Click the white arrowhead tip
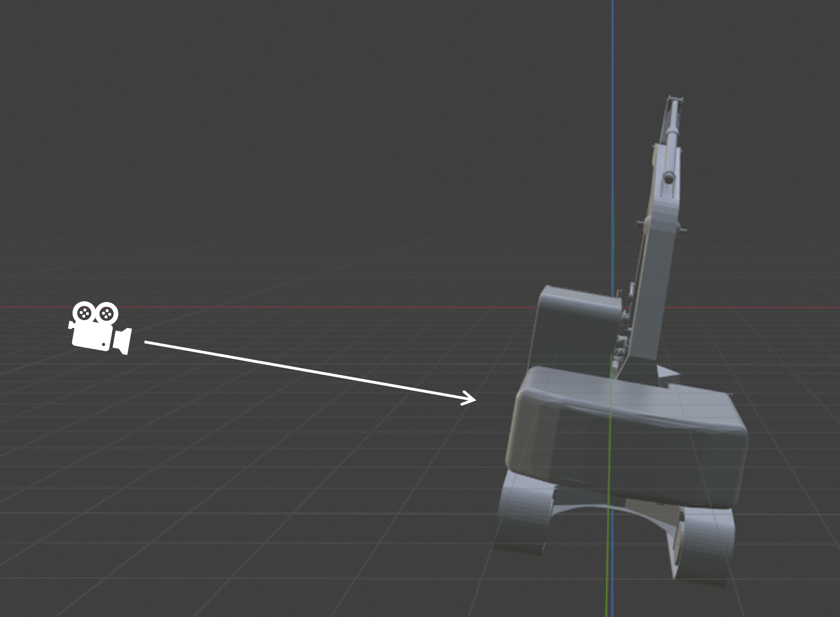The image size is (840, 617). pos(474,399)
